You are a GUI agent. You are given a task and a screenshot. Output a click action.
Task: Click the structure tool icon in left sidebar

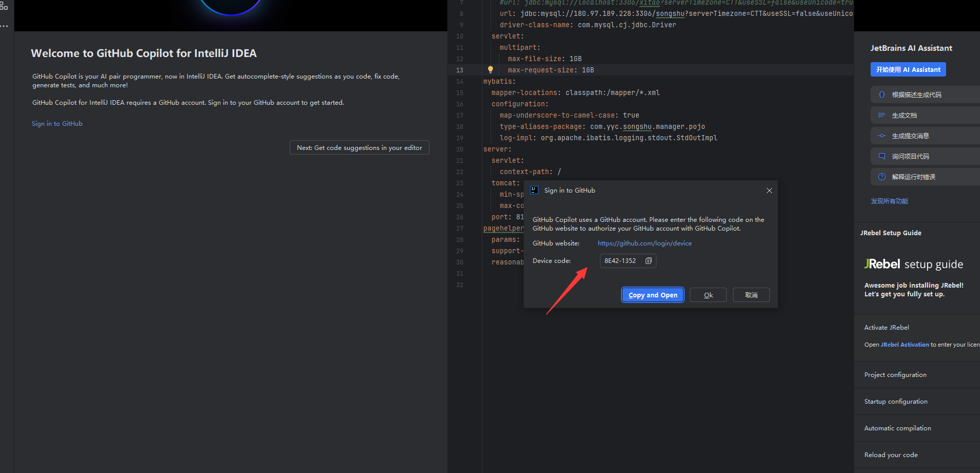4,6
